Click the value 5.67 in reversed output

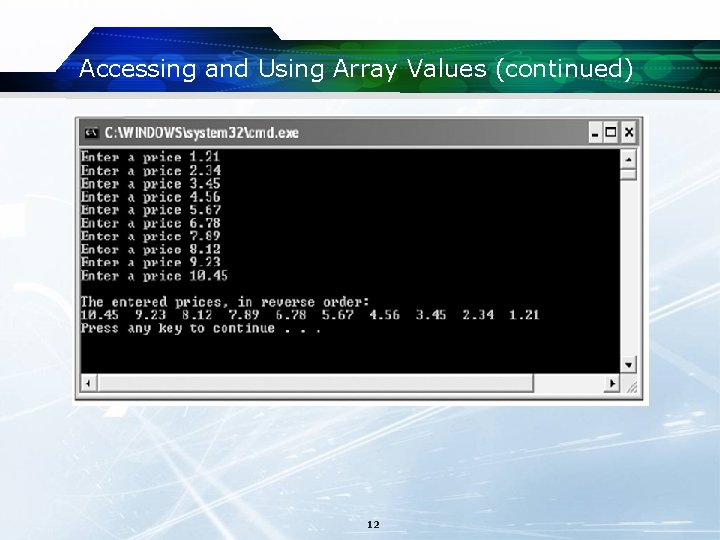pos(338,315)
